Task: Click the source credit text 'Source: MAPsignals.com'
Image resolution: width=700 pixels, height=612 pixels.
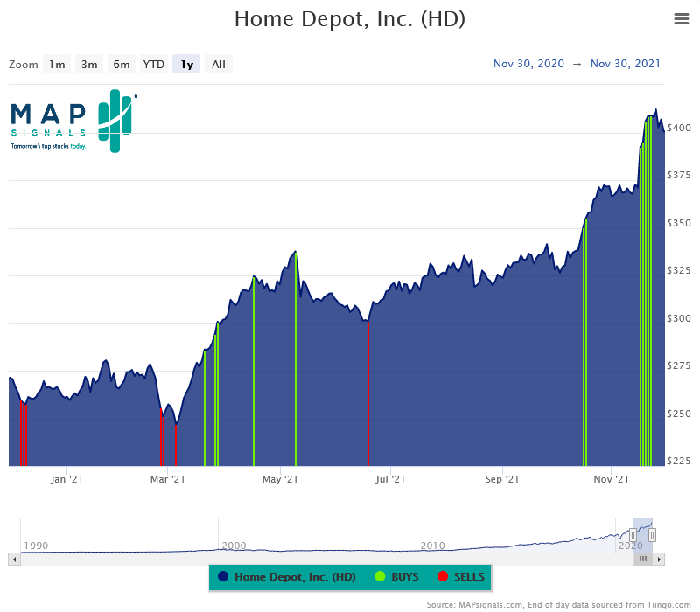Action: point(474,605)
